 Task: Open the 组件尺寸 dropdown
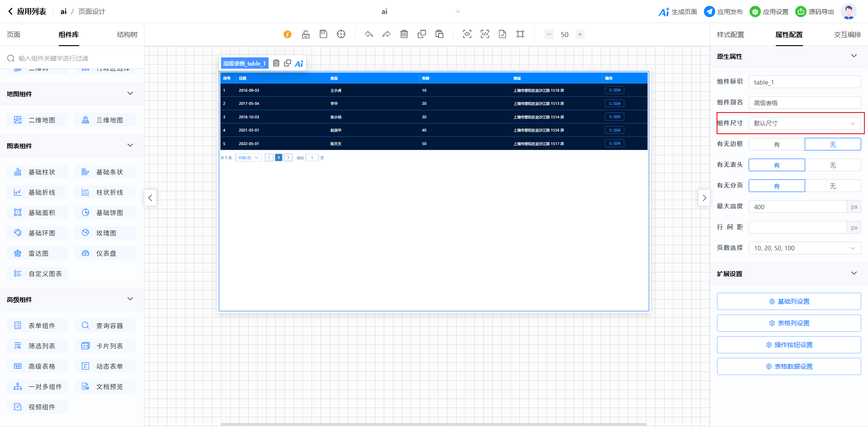click(x=805, y=123)
